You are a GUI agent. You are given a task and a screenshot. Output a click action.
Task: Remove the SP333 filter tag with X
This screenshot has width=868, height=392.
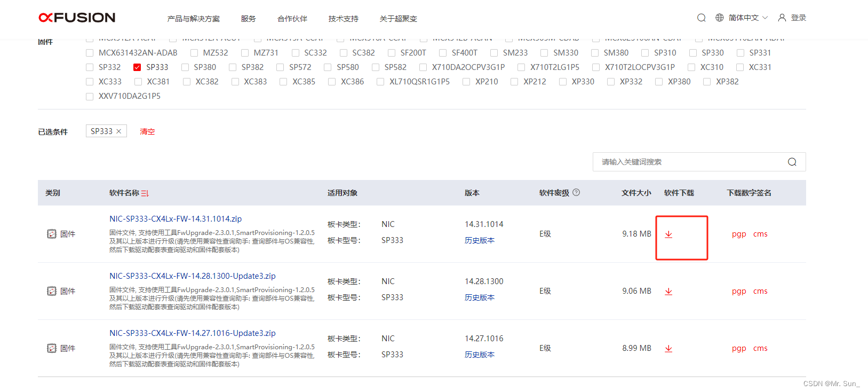point(118,131)
